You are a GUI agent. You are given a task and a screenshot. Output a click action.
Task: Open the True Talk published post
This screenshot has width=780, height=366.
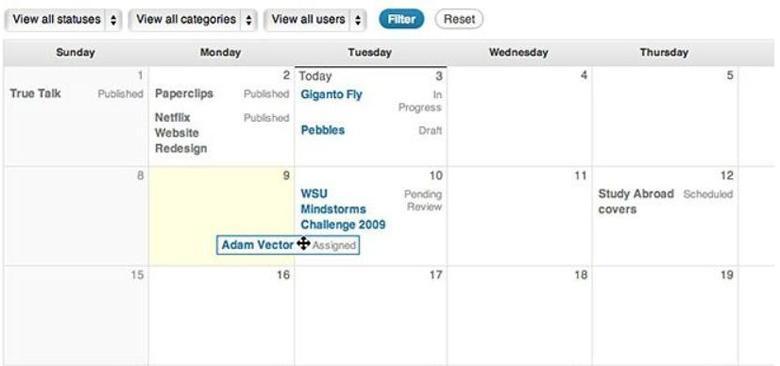coord(35,93)
